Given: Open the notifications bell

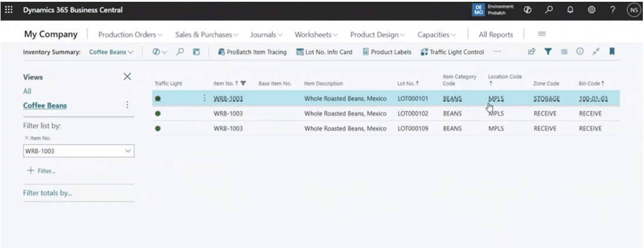Looking at the screenshot, I should tap(570, 10).
